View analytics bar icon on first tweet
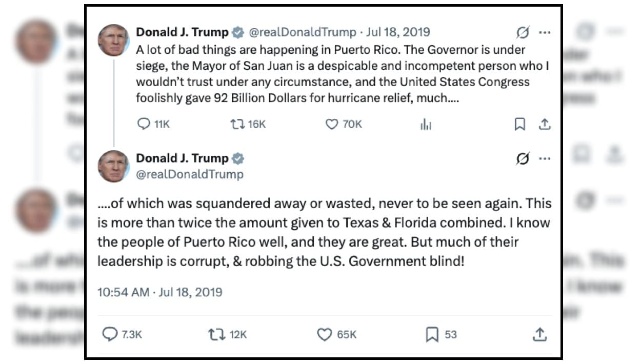Viewport: 641px width, 364px height. tap(426, 124)
